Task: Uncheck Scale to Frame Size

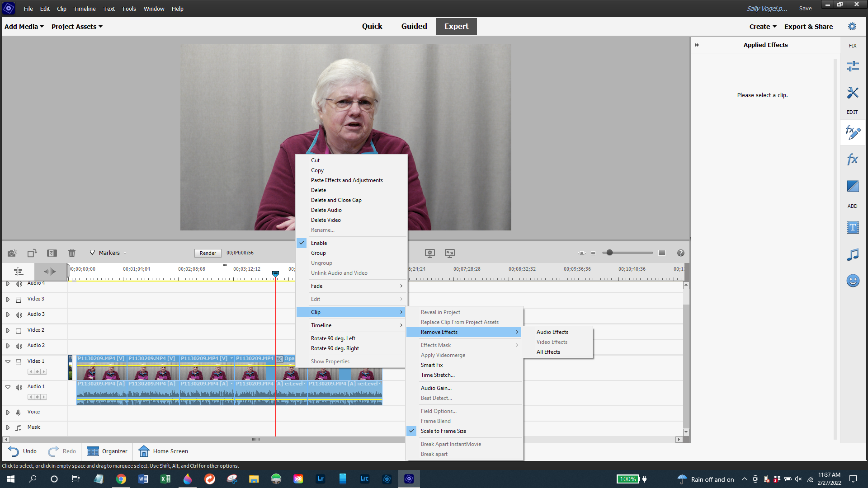Action: [443, 431]
